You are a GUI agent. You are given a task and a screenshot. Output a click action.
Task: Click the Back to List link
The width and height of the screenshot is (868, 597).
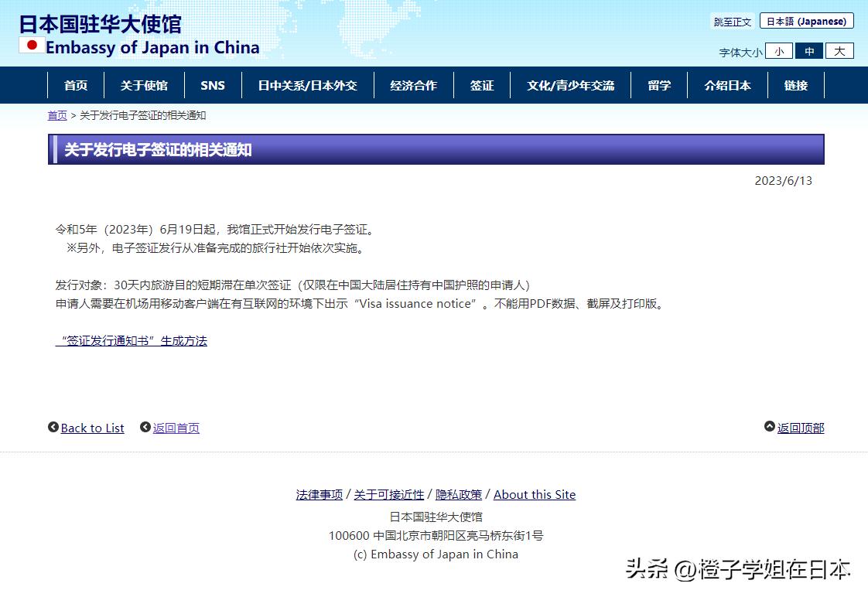92,428
